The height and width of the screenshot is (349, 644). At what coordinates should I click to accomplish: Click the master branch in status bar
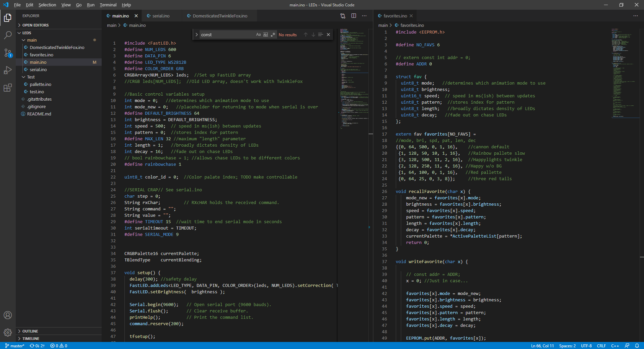(15, 346)
